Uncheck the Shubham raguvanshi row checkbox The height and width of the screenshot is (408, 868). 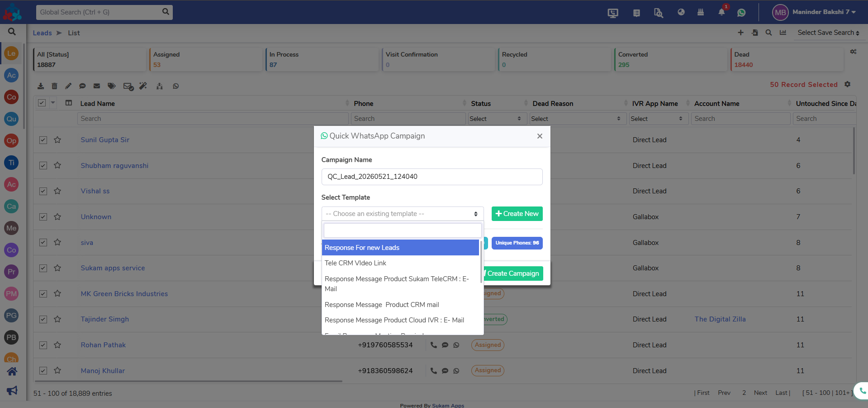click(x=43, y=166)
